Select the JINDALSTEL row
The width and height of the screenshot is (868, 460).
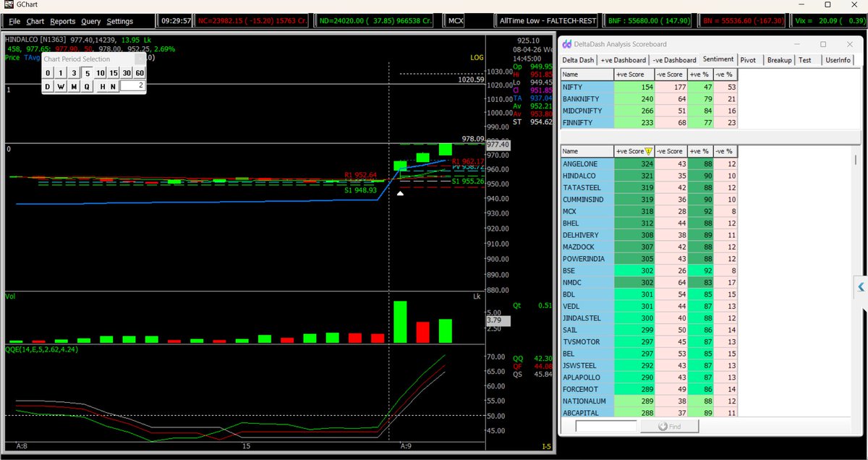click(x=649, y=318)
